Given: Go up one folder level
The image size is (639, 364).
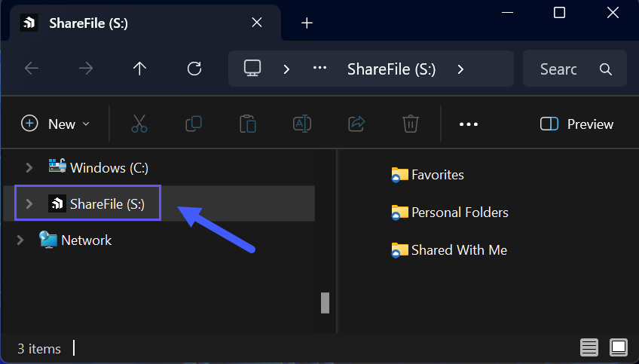Looking at the screenshot, I should pyautogui.click(x=139, y=69).
